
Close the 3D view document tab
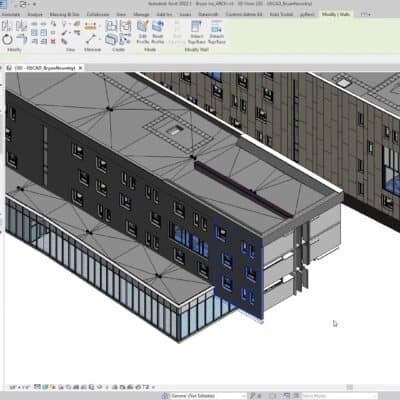(x=80, y=68)
